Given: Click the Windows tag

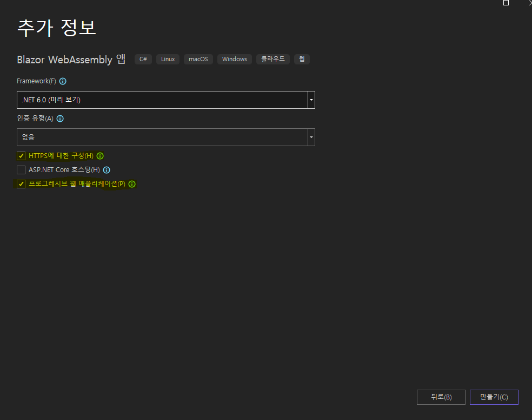Looking at the screenshot, I should point(235,59).
